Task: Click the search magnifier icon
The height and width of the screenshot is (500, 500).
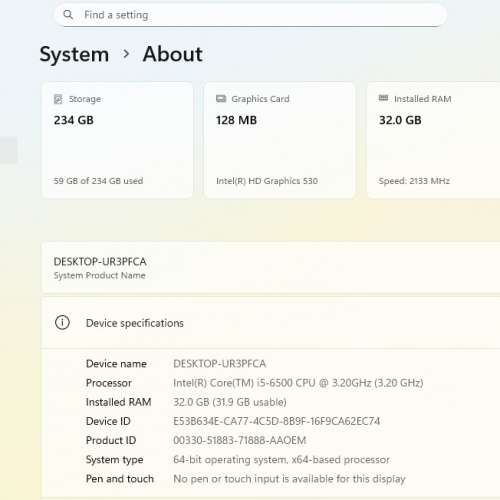Action: 68,15
